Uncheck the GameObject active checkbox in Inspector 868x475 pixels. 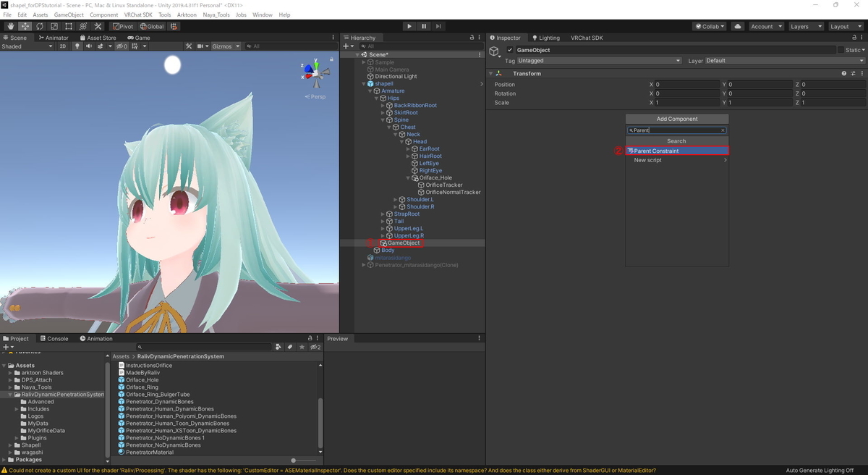coord(509,49)
